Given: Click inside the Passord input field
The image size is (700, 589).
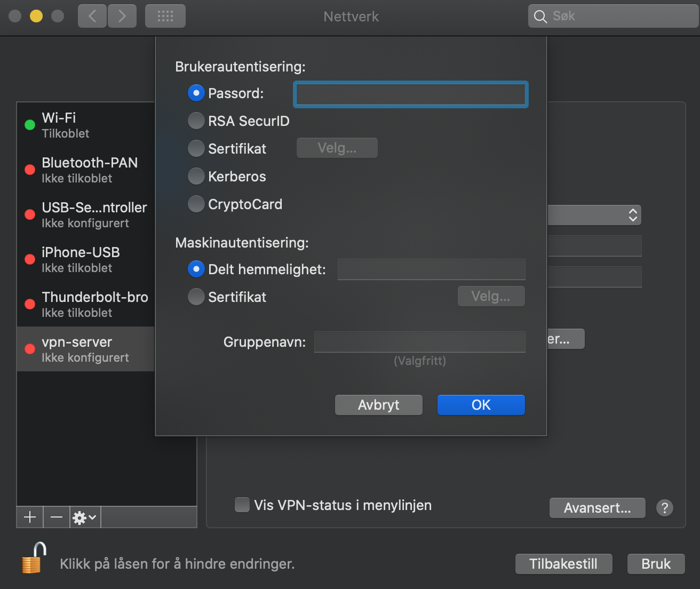Looking at the screenshot, I should point(410,94).
